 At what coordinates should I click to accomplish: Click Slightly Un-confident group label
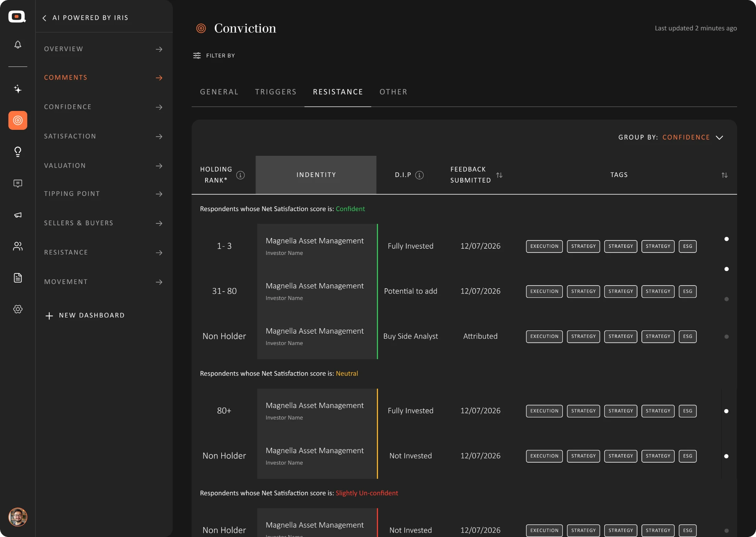367,493
